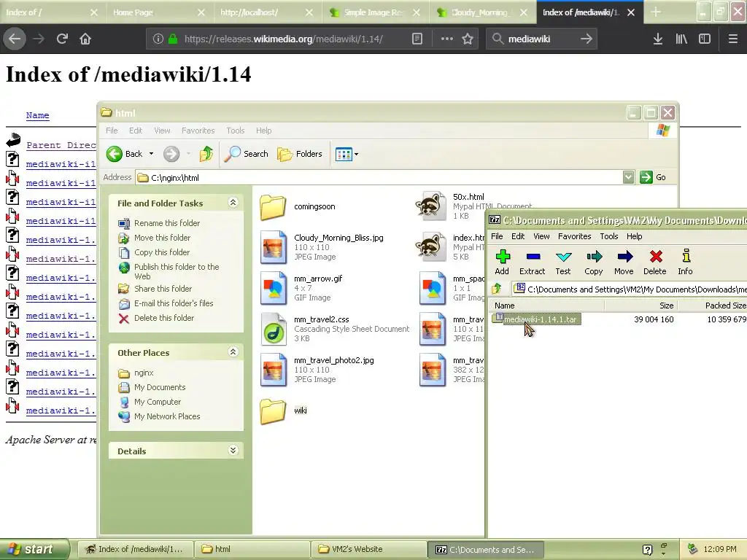Switch to VM2's Website taskbar button
The width and height of the screenshot is (747, 560).
(368, 549)
